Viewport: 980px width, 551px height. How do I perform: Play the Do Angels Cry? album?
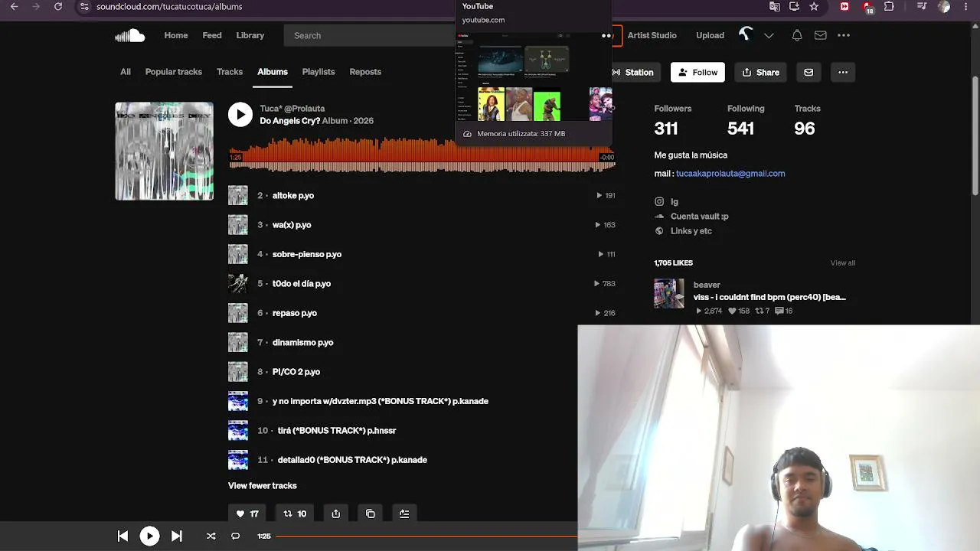coord(240,115)
